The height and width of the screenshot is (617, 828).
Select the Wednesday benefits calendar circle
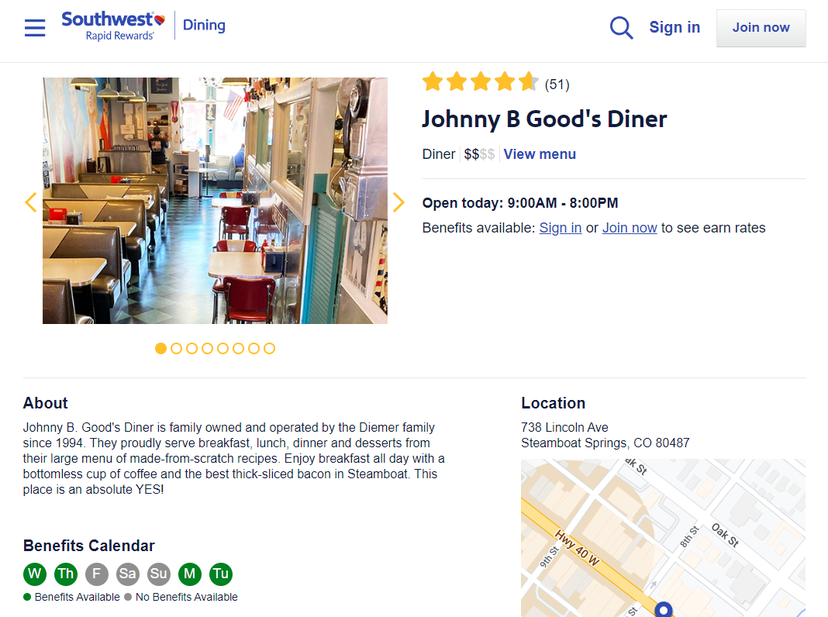[x=35, y=574]
